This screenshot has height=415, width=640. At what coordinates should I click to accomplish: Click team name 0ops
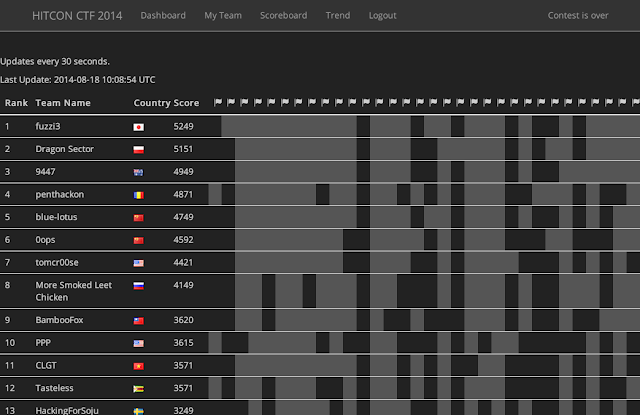click(45, 240)
